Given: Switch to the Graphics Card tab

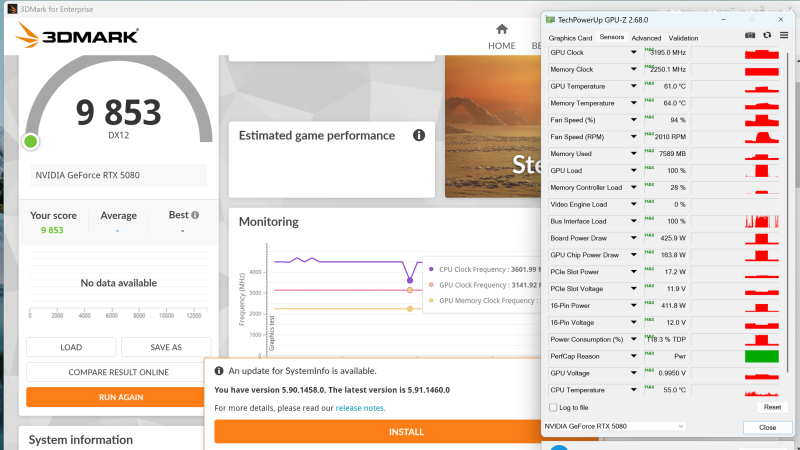Looking at the screenshot, I should tap(570, 38).
